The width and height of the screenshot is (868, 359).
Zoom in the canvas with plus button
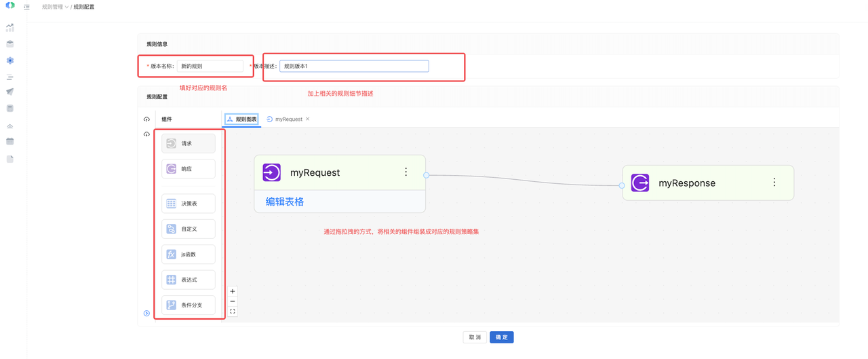click(233, 291)
